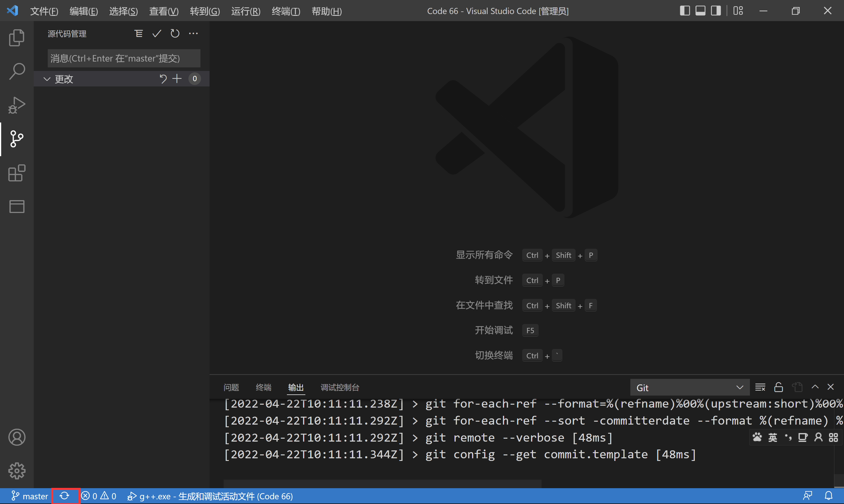Open the Run and Debug view
The image size is (844, 504).
click(17, 105)
